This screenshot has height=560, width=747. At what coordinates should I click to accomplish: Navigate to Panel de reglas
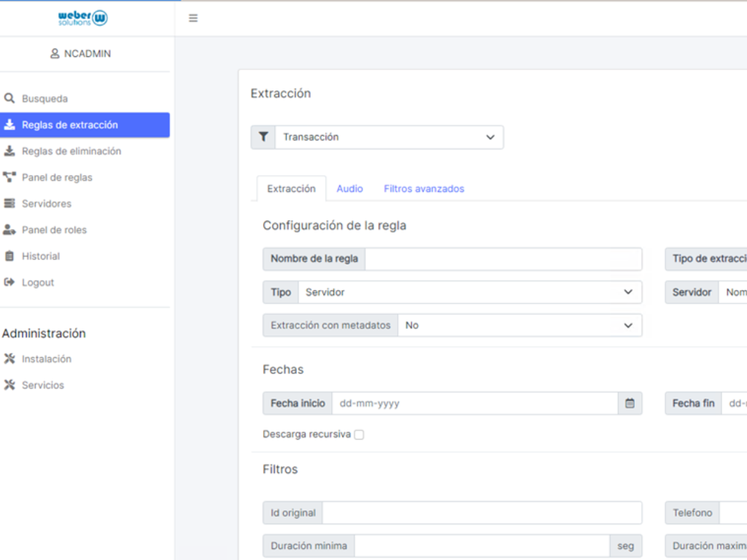(x=85, y=177)
